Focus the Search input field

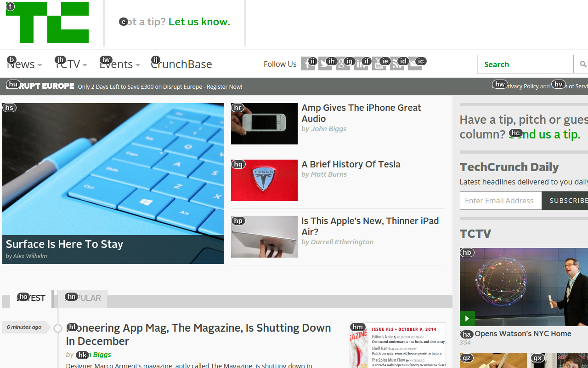(526, 64)
